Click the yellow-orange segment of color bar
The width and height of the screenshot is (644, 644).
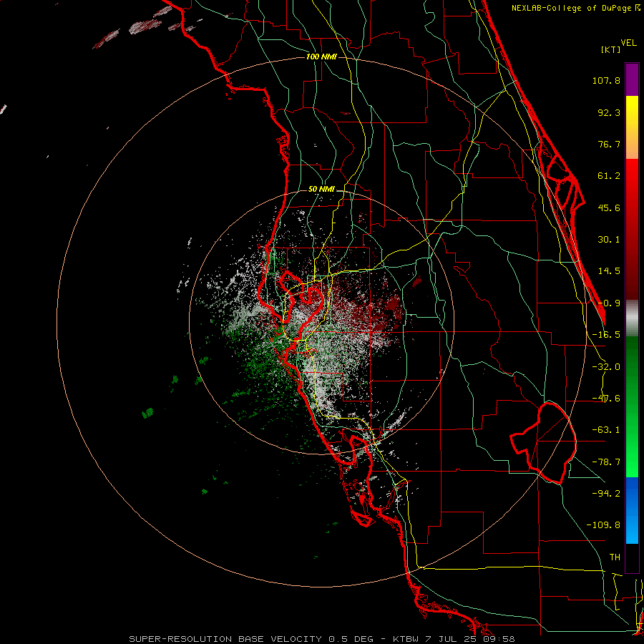tap(632, 127)
